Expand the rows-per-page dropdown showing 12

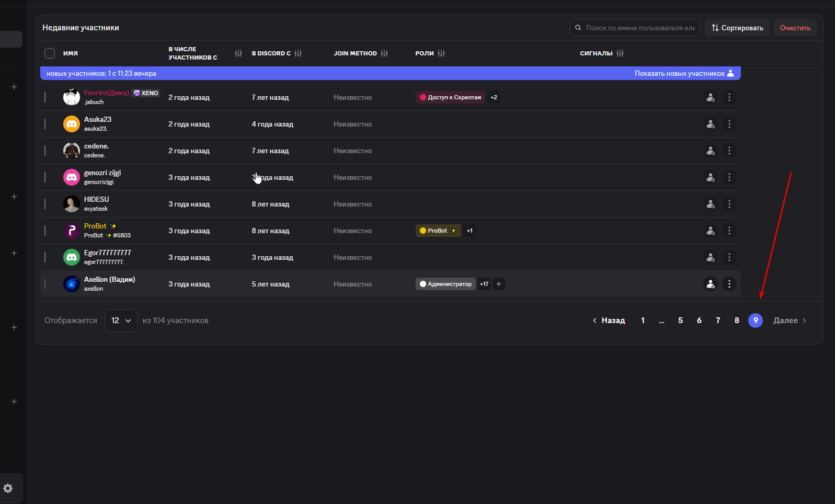pos(121,320)
